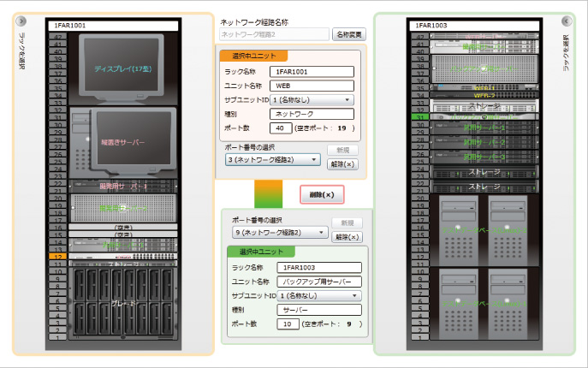Open the upper サブユニットID dropdown
The height and width of the screenshot is (368, 588).
pos(312,100)
